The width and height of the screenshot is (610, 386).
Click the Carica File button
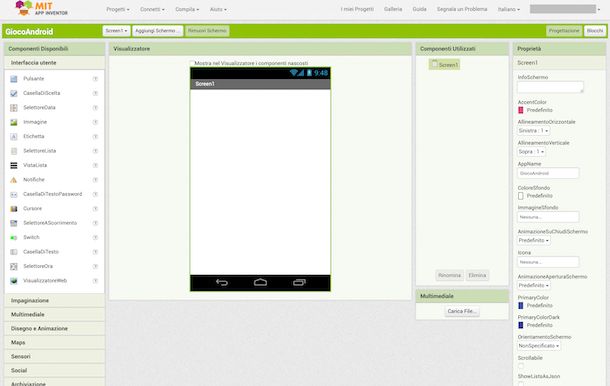pos(462,311)
